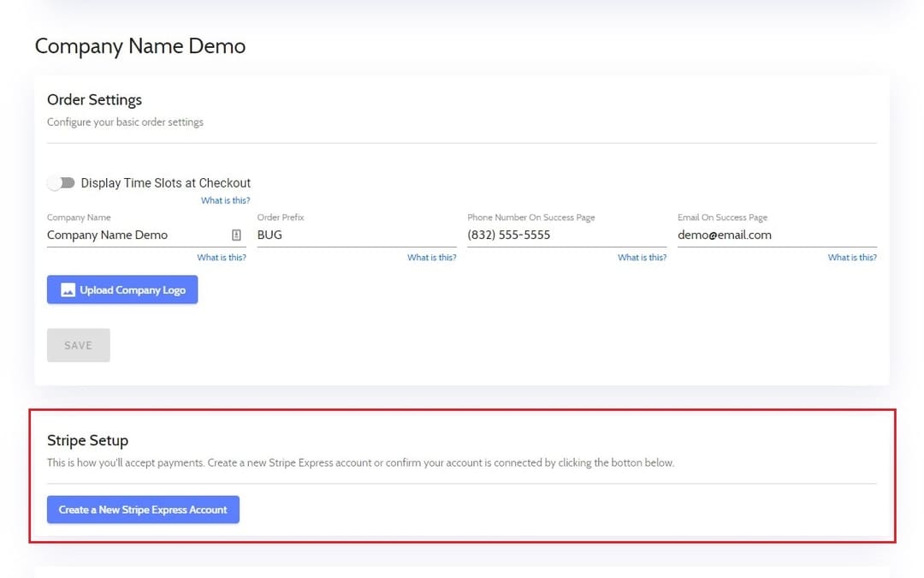Open "What is this?" below the Order Prefix field
This screenshot has width=924, height=578.
point(431,257)
